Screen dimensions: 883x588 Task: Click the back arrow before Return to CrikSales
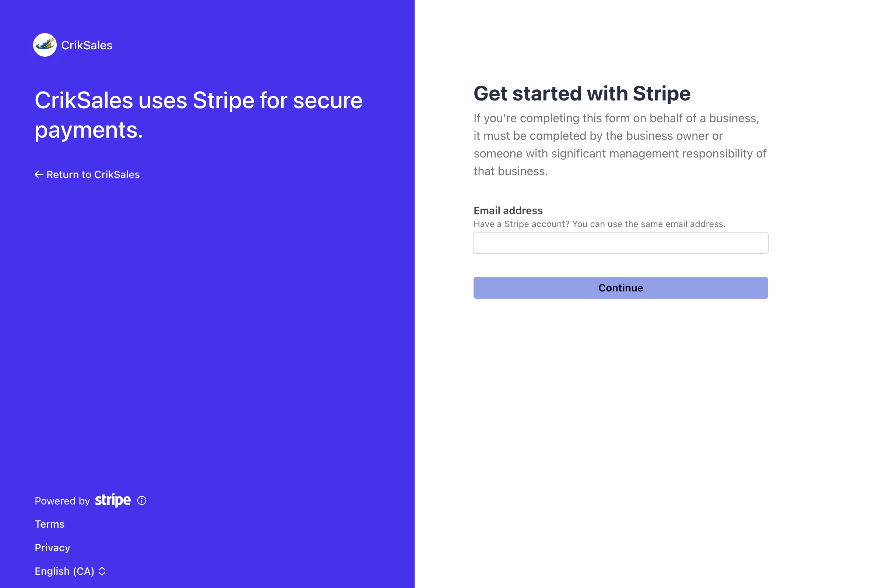pos(39,174)
